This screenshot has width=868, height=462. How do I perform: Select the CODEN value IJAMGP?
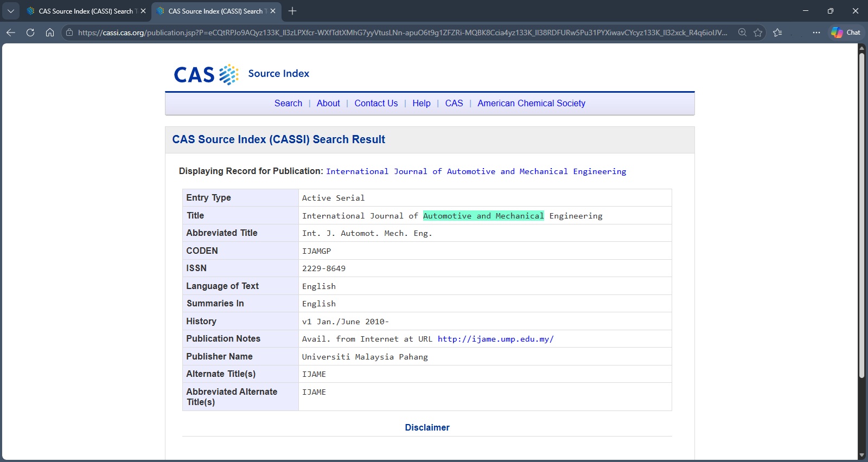(x=316, y=251)
